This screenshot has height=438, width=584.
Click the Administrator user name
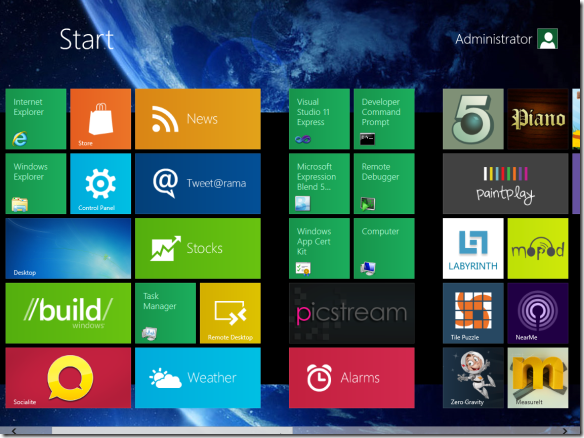[x=493, y=39]
